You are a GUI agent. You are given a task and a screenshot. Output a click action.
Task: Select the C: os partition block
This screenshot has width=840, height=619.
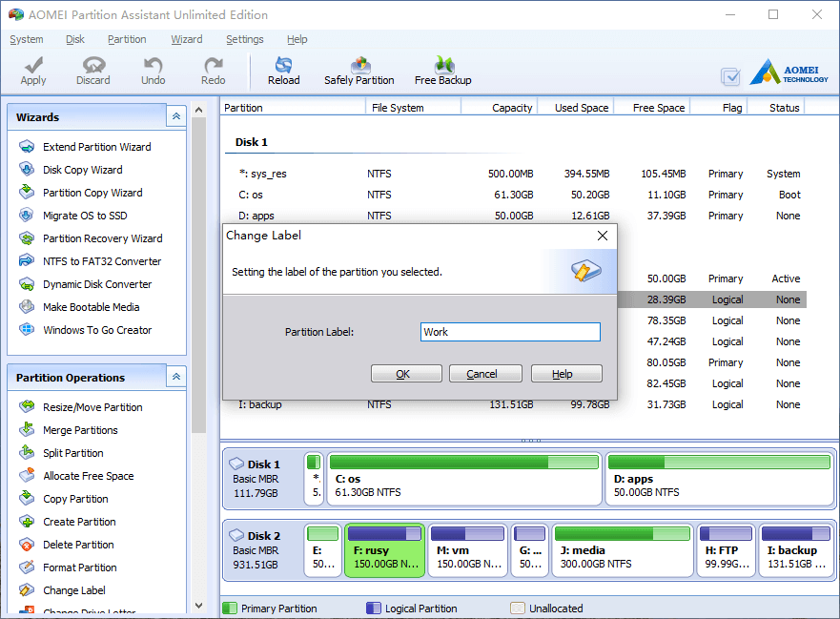[x=464, y=479]
